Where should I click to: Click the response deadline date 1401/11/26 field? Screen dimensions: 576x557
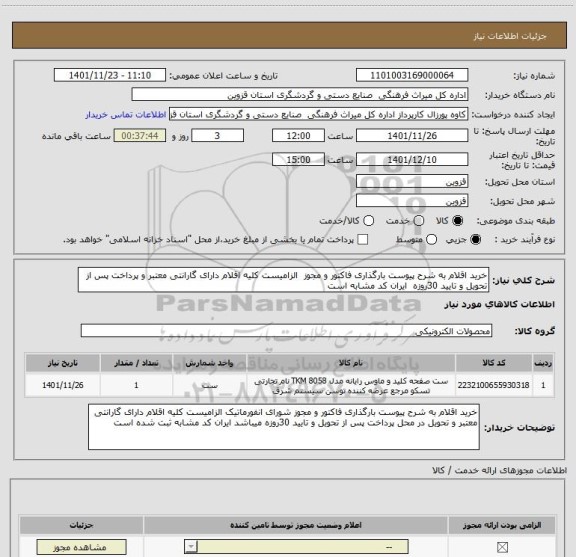(412, 136)
